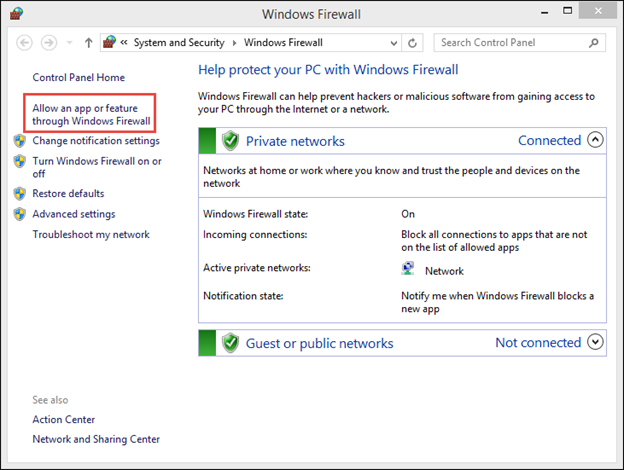Click the Windows Firewall icon in the title bar
Screen dimensions: 624x470
click(x=16, y=14)
